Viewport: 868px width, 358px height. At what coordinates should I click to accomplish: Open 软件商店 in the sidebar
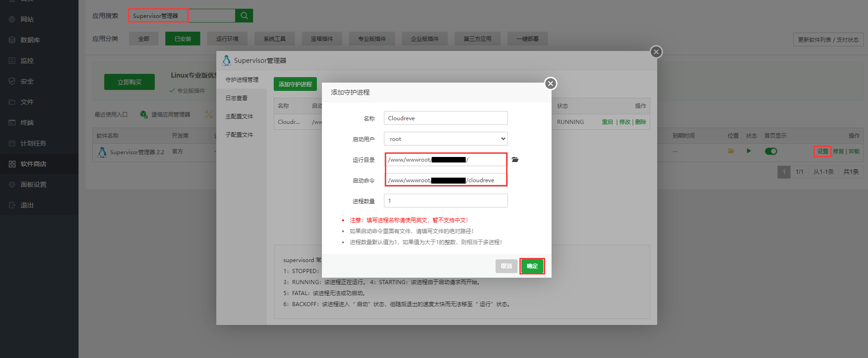[x=39, y=164]
